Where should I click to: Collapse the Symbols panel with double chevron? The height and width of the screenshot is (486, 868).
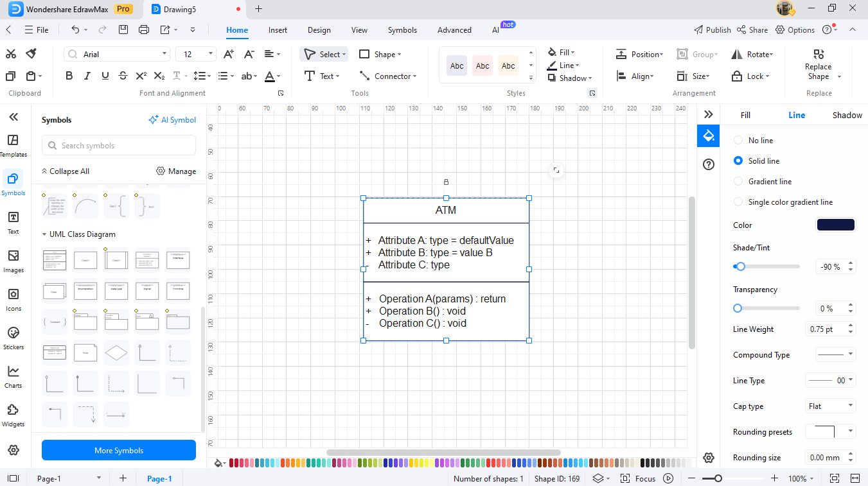pos(13,117)
